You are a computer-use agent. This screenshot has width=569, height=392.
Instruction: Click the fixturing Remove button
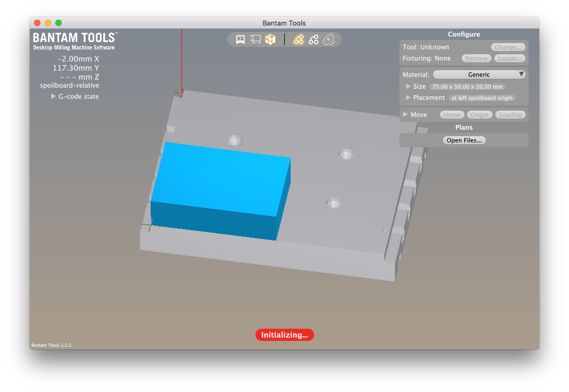point(476,59)
